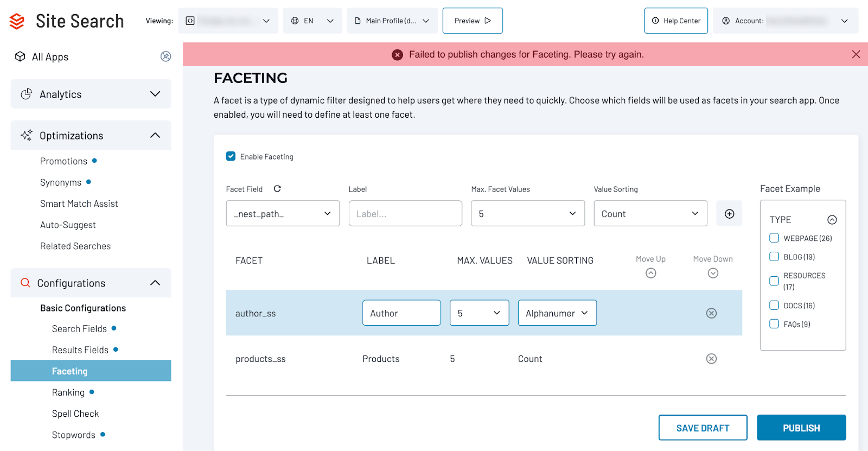Open the Main Profile dropdown
868x451 pixels.
click(x=392, y=21)
